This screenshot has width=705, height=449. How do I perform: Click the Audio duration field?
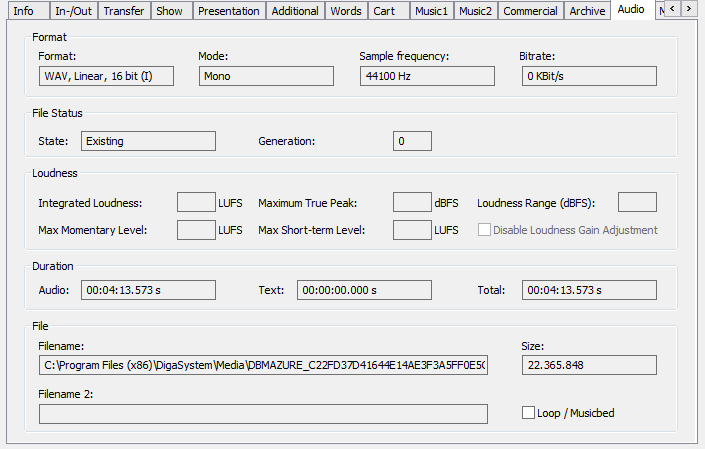pyautogui.click(x=148, y=290)
